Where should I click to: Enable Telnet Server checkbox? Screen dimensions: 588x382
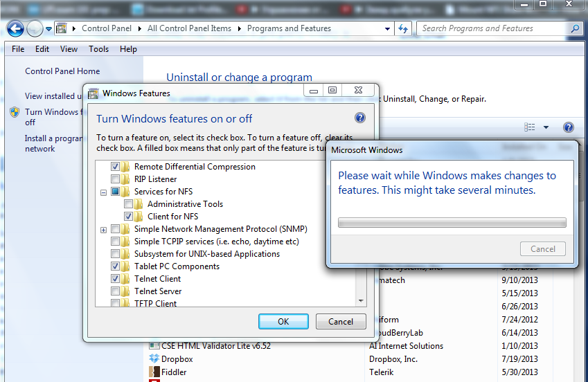(x=115, y=291)
